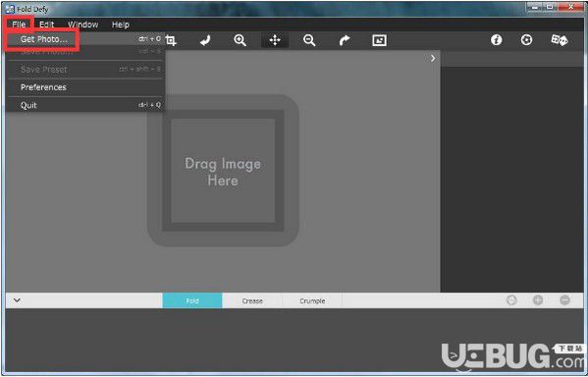588x377 pixels.
Task: Switch to the Fold tab
Action: pyautogui.click(x=192, y=300)
